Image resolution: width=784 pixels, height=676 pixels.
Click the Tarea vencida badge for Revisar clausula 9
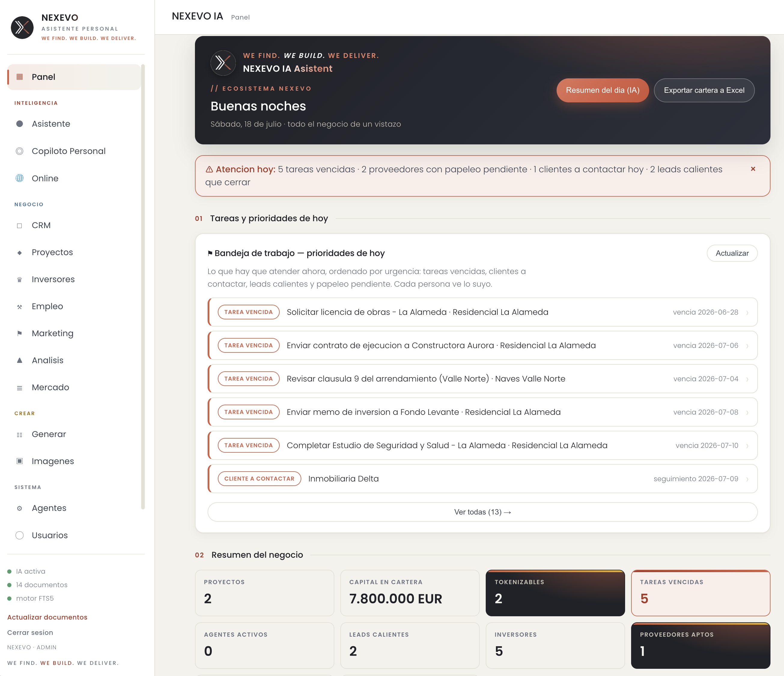249,379
